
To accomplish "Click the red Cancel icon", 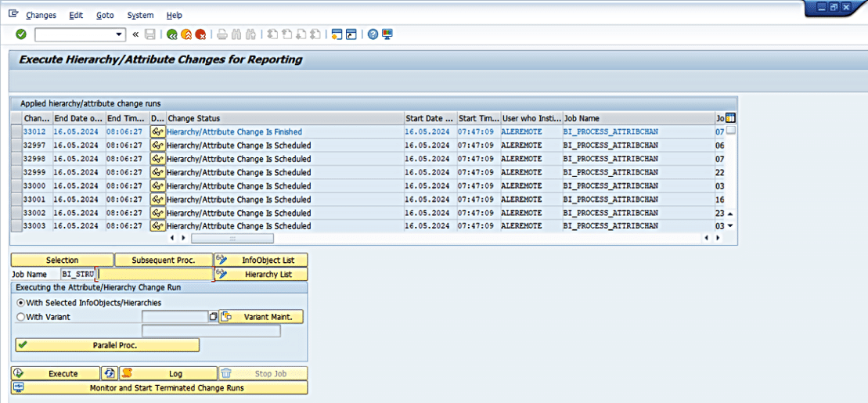I will pos(201,35).
